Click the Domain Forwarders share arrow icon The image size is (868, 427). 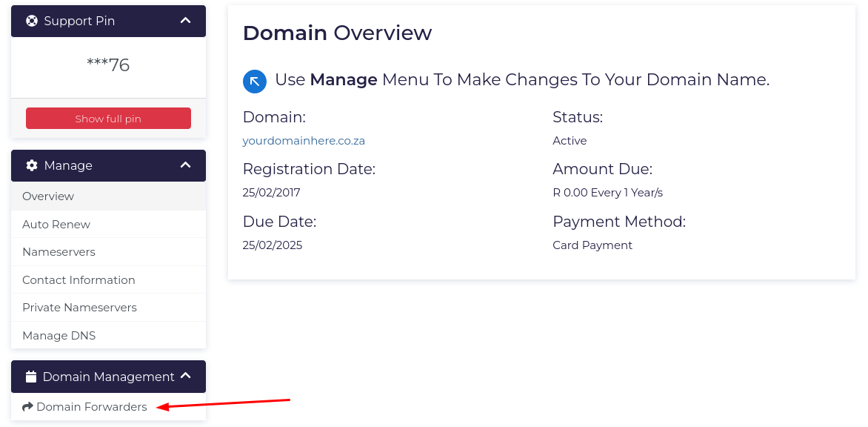28,407
